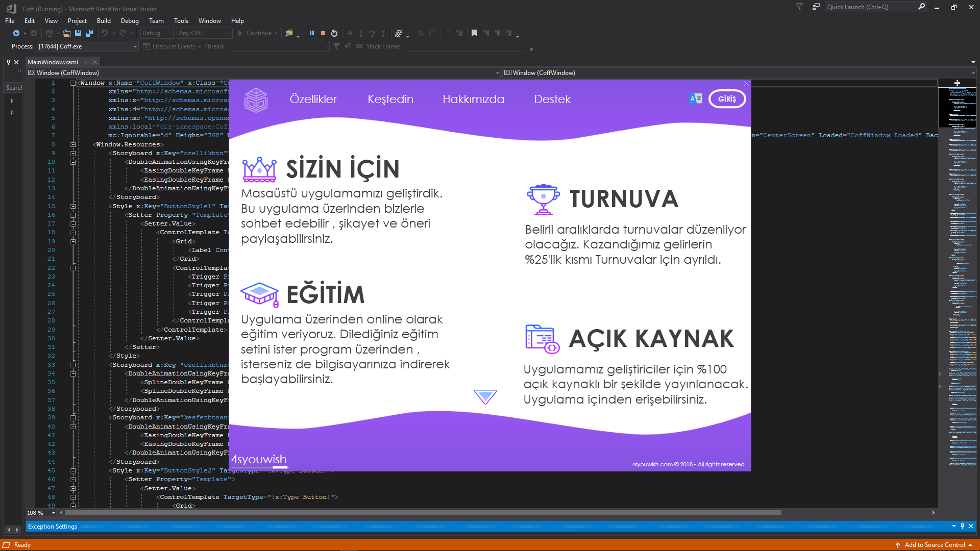Open the Project menu
This screenshot has width=980, height=551.
(77, 21)
